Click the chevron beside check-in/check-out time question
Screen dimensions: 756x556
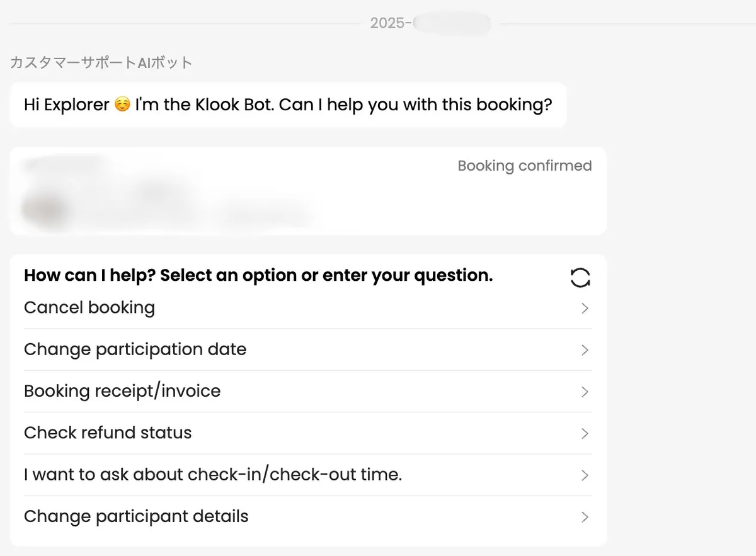[x=585, y=475]
